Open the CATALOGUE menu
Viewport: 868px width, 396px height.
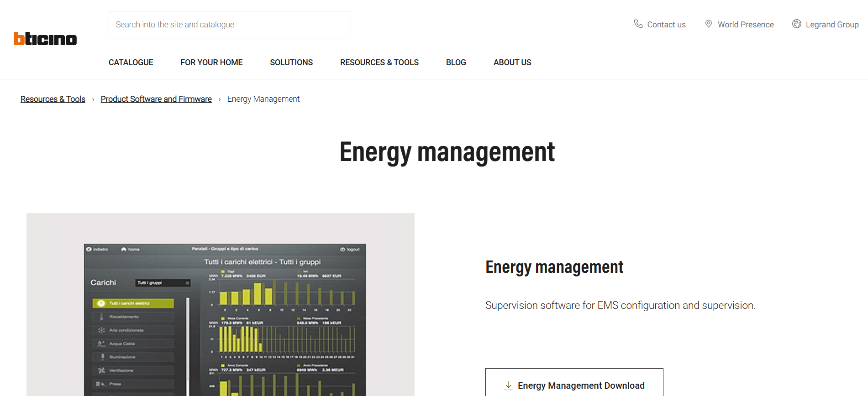point(131,63)
